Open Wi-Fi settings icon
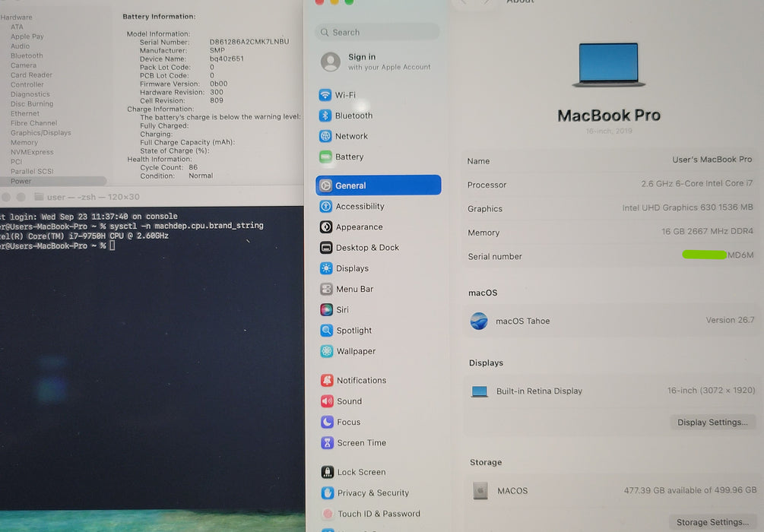This screenshot has height=532, width=764. point(325,94)
